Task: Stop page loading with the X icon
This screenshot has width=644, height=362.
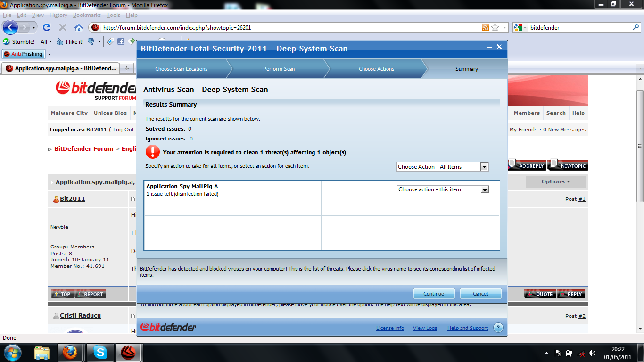Action: point(63,27)
